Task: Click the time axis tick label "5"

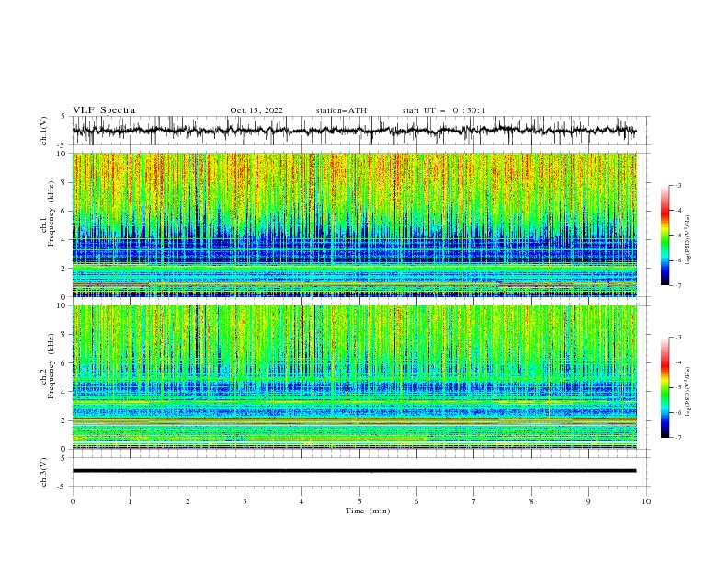Action: [359, 501]
